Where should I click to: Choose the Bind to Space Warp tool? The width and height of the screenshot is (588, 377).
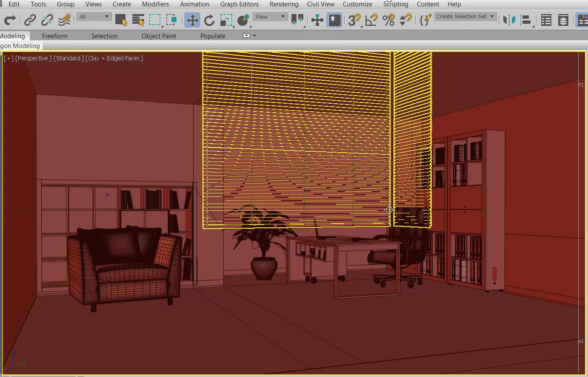click(64, 20)
